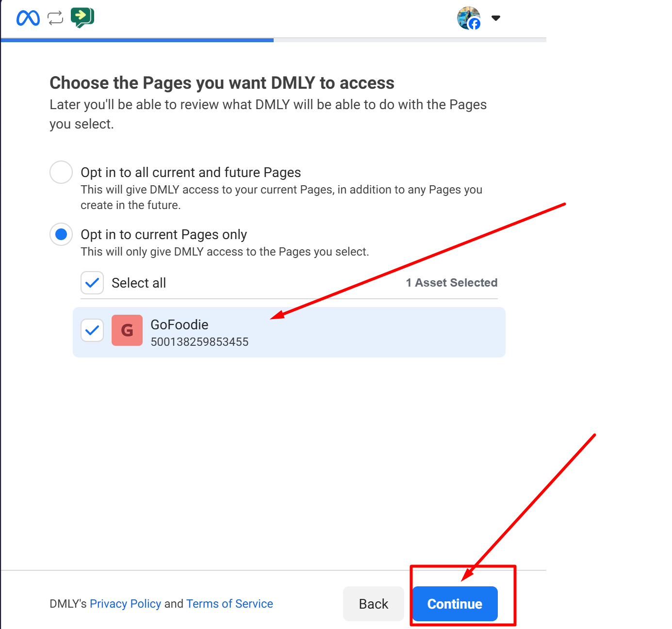Open DMLY's Privacy Policy link
This screenshot has width=672, height=629.
125,604
